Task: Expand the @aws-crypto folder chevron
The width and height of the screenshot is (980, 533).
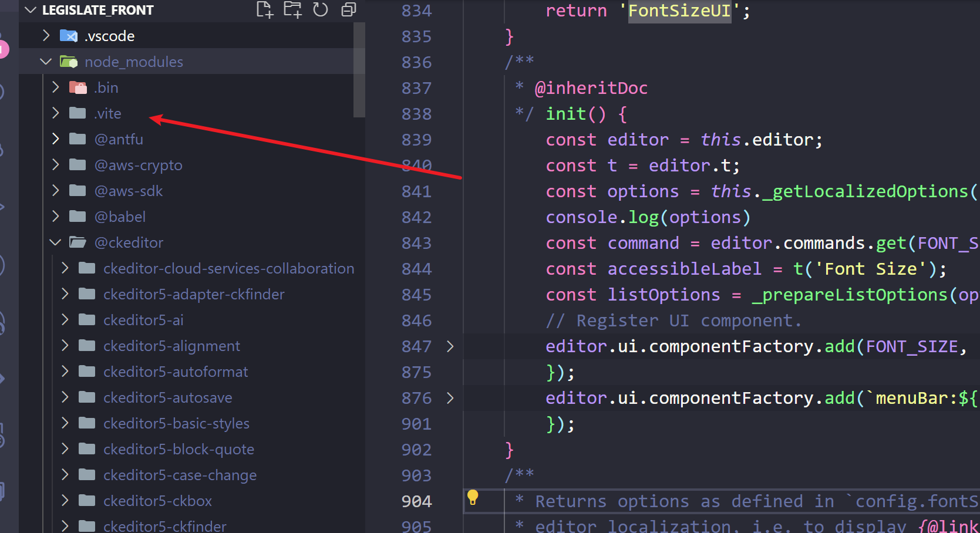Action: [x=56, y=165]
